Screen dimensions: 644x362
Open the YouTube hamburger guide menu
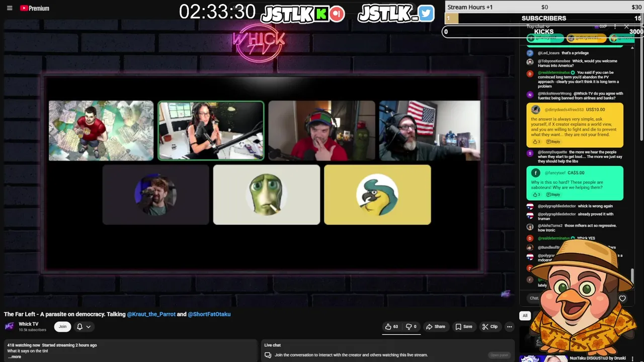10,8
